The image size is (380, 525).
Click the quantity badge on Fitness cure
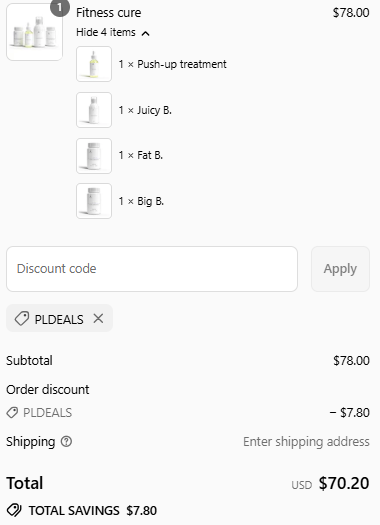(x=60, y=7)
